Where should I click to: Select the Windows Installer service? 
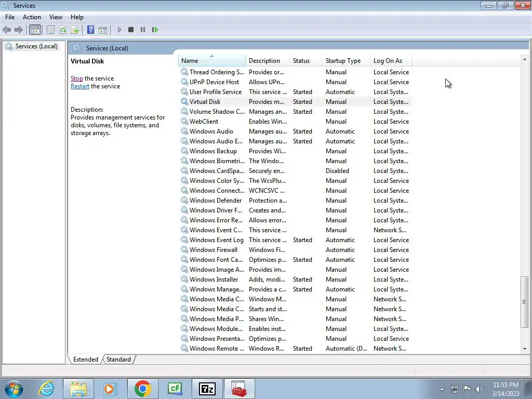(x=295, y=279)
